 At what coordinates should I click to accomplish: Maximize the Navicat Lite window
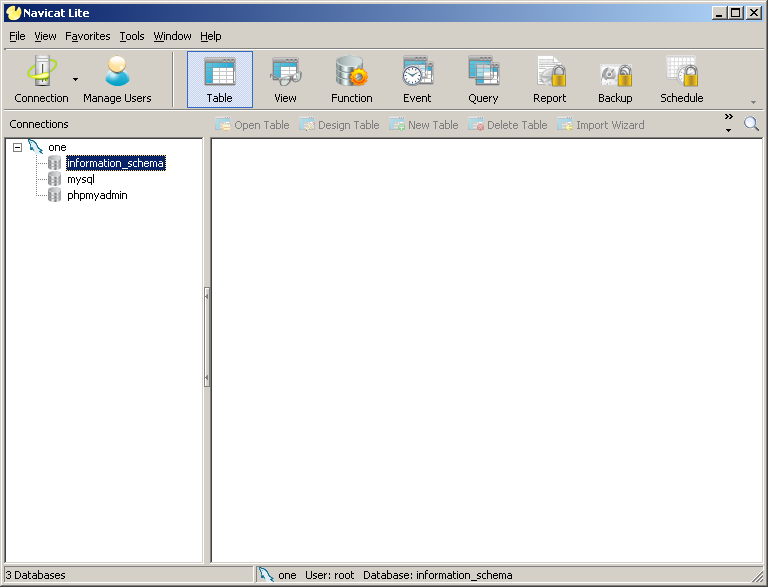point(736,13)
